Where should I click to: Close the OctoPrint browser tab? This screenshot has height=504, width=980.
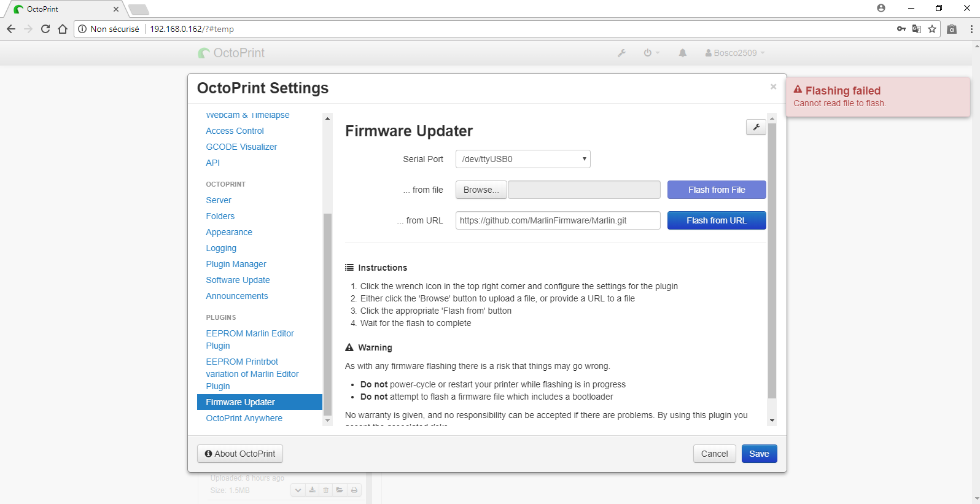coord(116,9)
